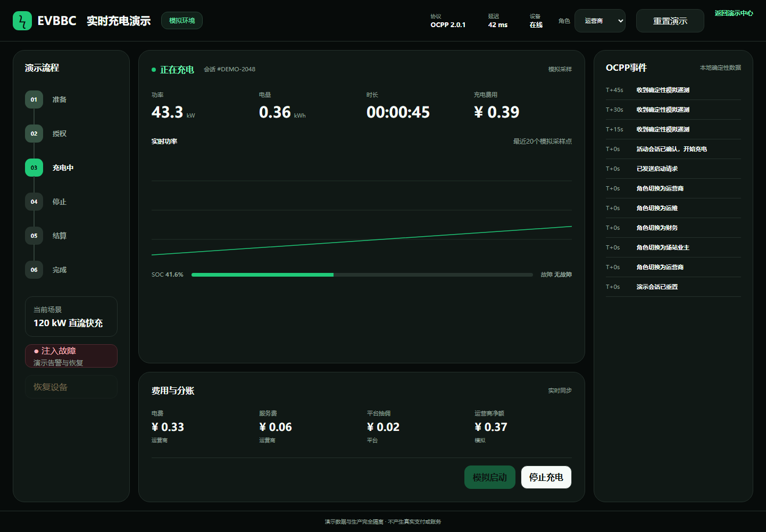Click the energy value 0.36 kWh

tap(282, 112)
